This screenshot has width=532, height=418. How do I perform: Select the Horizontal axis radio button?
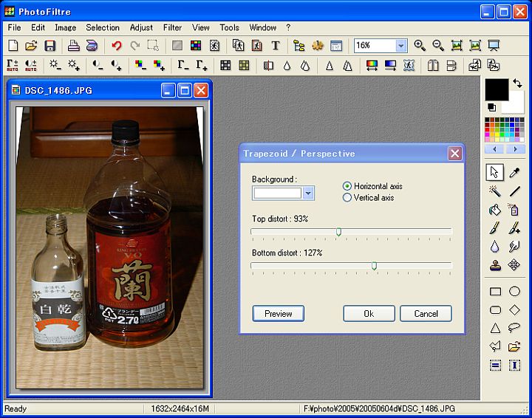pos(347,186)
